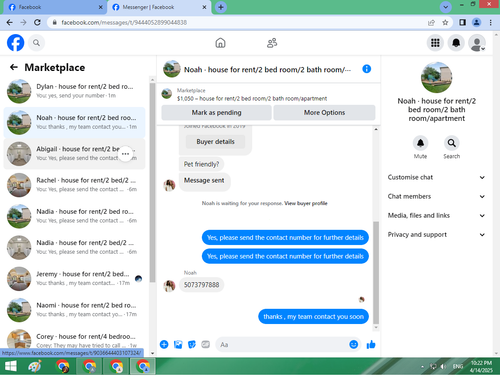Screen dimensions: 500x385
Task: Search within the conversation
Action: (452, 143)
